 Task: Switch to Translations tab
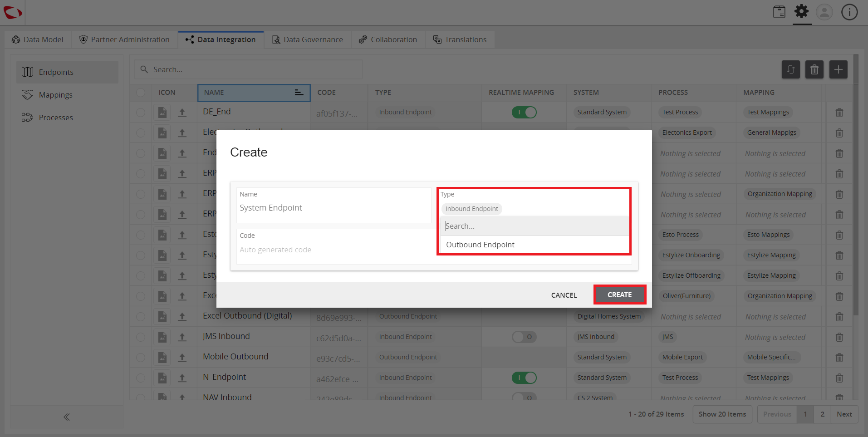pyautogui.click(x=460, y=39)
